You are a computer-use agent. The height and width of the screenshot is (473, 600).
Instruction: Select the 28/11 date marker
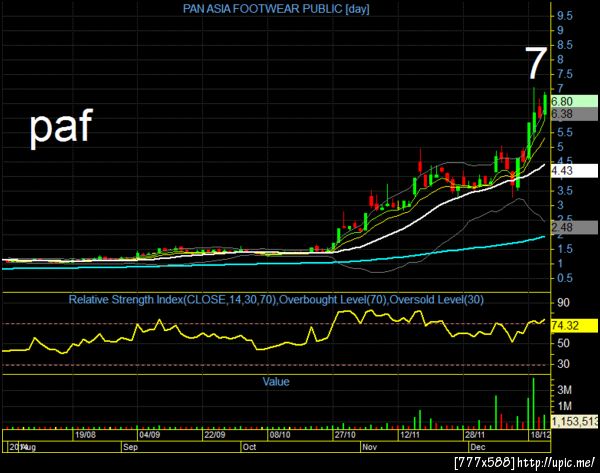pyautogui.click(x=475, y=435)
